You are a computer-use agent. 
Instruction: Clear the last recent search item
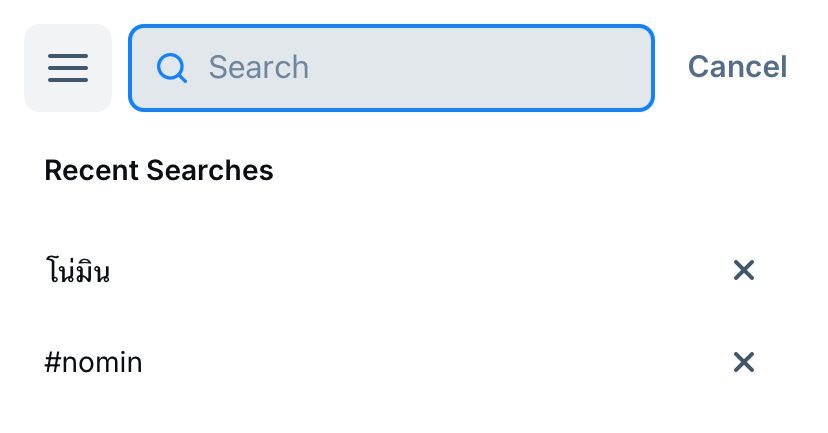(x=743, y=362)
